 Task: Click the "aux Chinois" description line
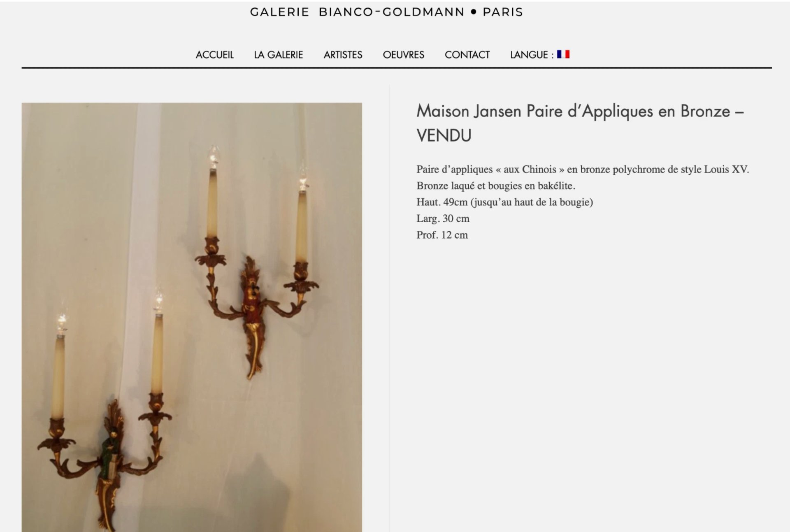[583, 169]
